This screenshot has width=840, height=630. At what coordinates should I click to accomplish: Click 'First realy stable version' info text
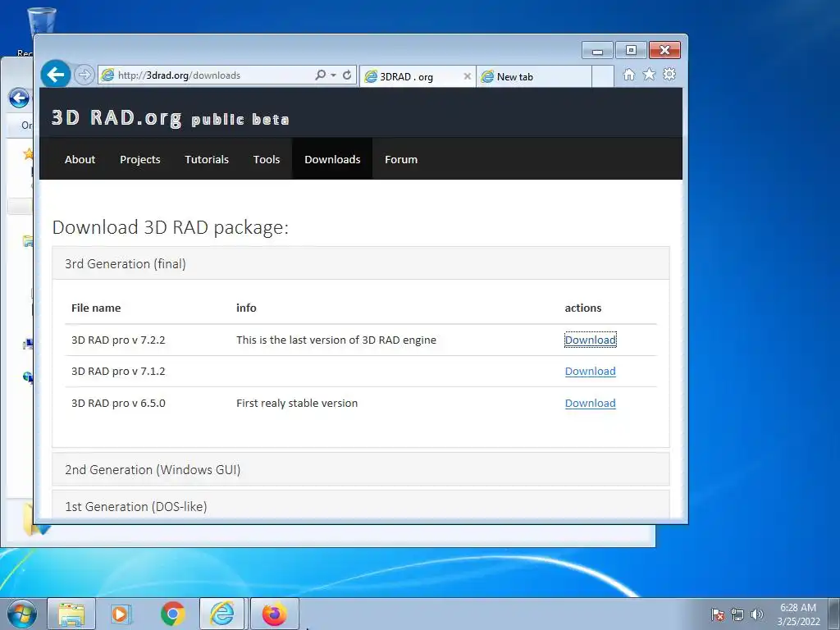297,403
